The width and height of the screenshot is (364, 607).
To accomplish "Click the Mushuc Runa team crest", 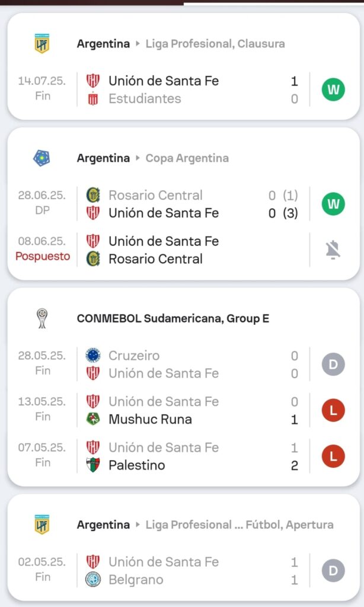I will 93,419.
